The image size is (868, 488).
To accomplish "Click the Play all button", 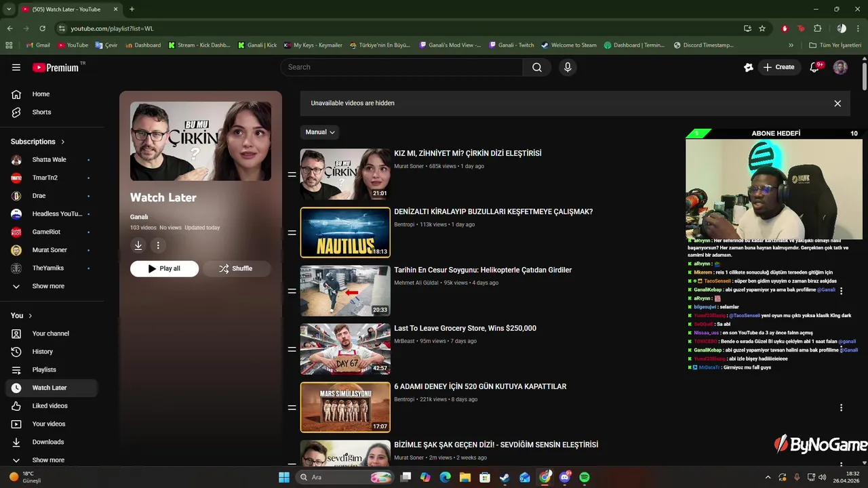I will pyautogui.click(x=165, y=268).
